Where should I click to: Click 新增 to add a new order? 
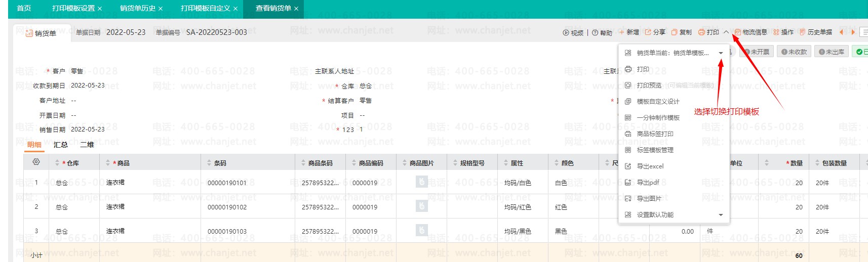point(629,32)
